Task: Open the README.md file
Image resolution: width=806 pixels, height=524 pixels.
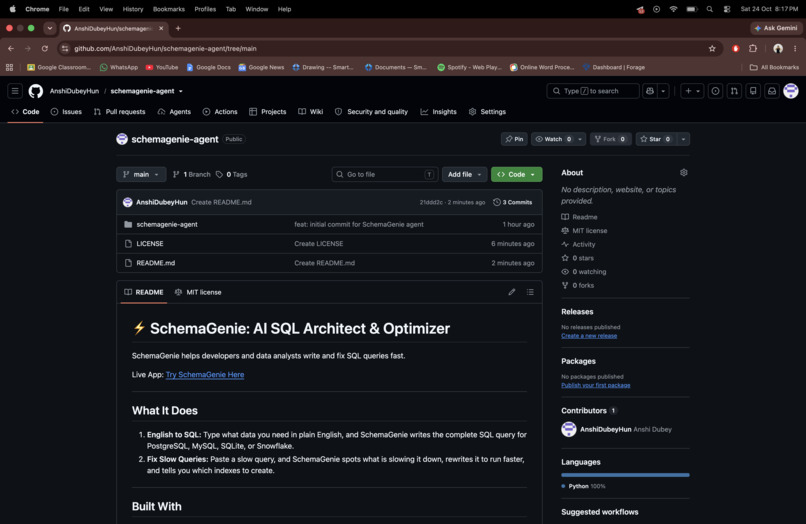Action: click(156, 263)
